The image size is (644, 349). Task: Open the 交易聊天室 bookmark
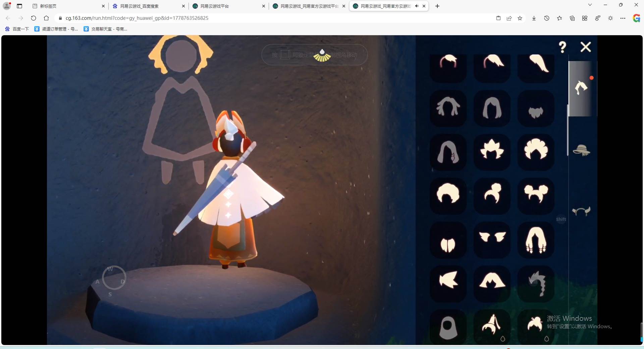pos(105,29)
